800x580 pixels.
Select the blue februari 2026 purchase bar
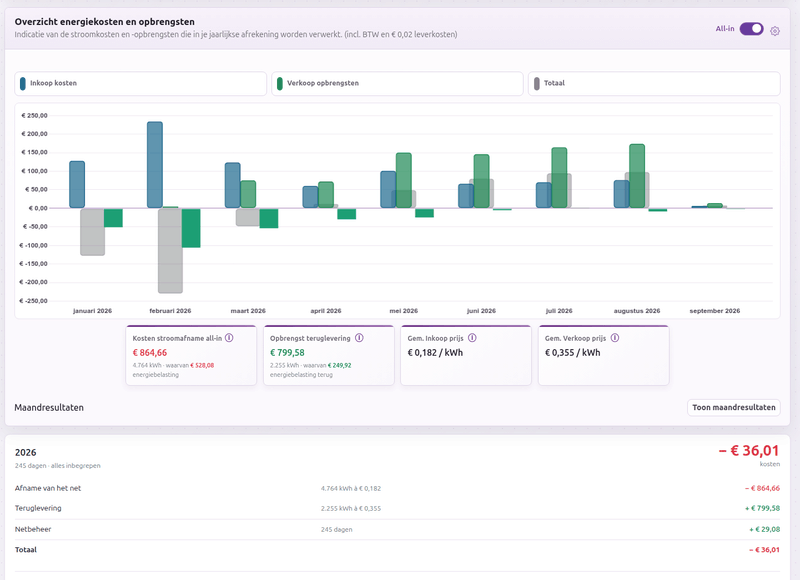tap(155, 165)
